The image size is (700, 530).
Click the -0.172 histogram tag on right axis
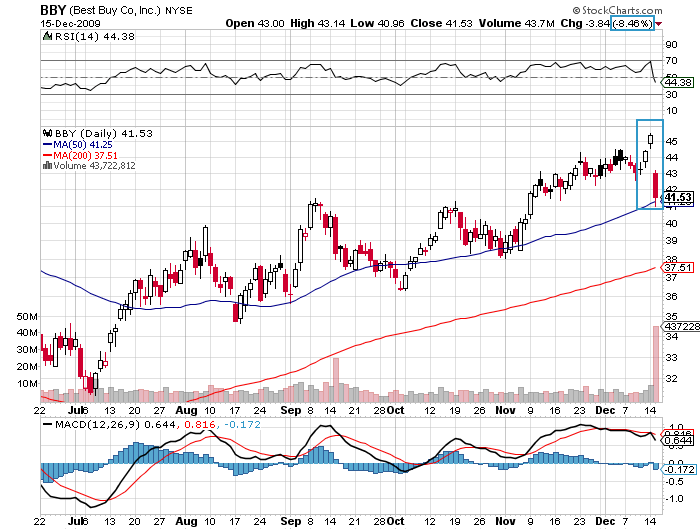point(679,469)
